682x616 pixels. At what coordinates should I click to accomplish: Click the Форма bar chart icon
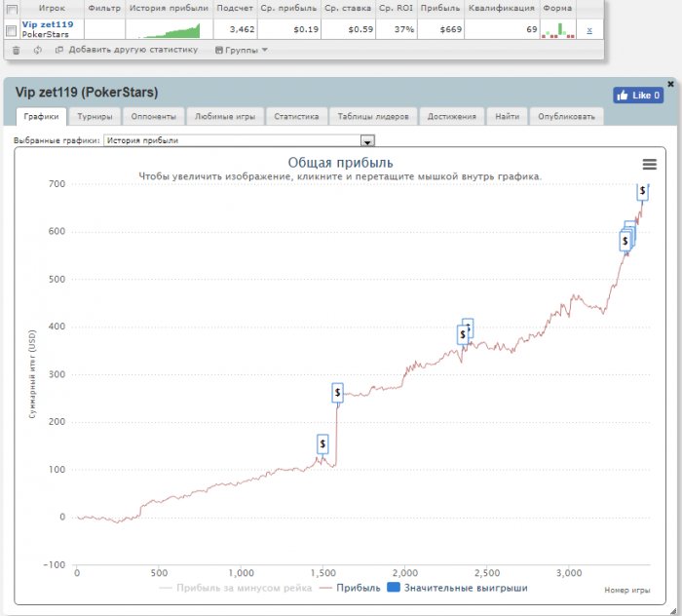pos(557,30)
